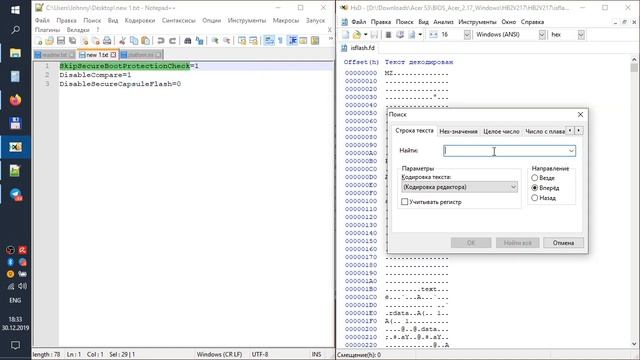Viewport: 640px width, 360px height.
Task: Close the 'Поиск' dialog
Action: point(580,115)
